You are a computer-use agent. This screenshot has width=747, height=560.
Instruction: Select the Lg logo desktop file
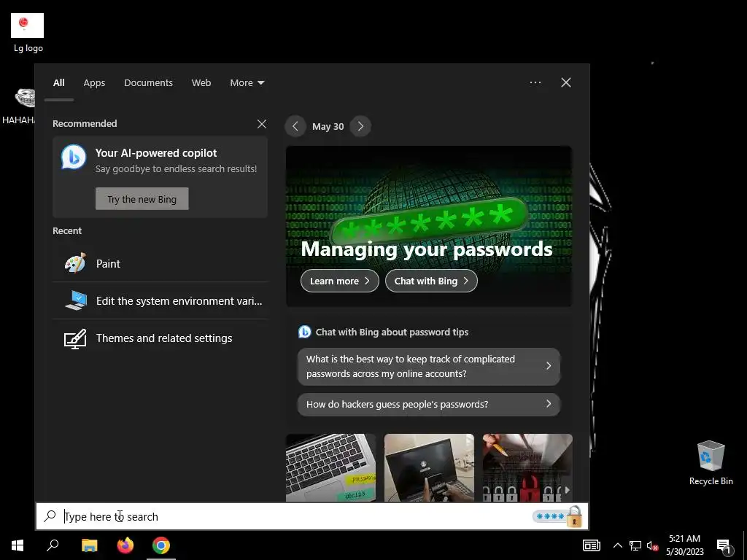(28, 33)
